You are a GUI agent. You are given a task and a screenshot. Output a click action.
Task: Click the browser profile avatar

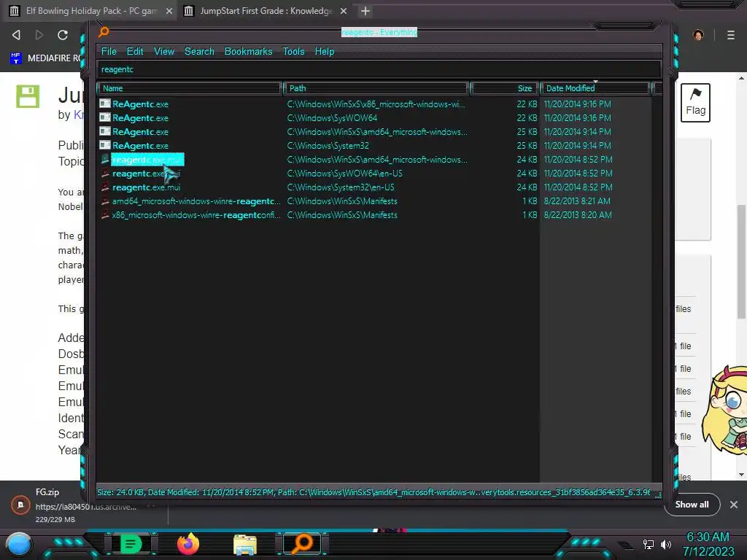click(x=698, y=35)
